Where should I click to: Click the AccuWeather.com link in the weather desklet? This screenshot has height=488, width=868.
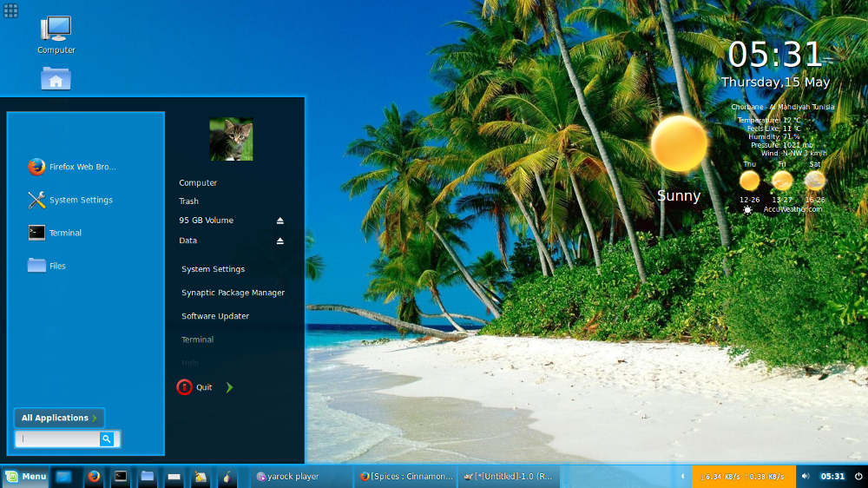[792, 209]
